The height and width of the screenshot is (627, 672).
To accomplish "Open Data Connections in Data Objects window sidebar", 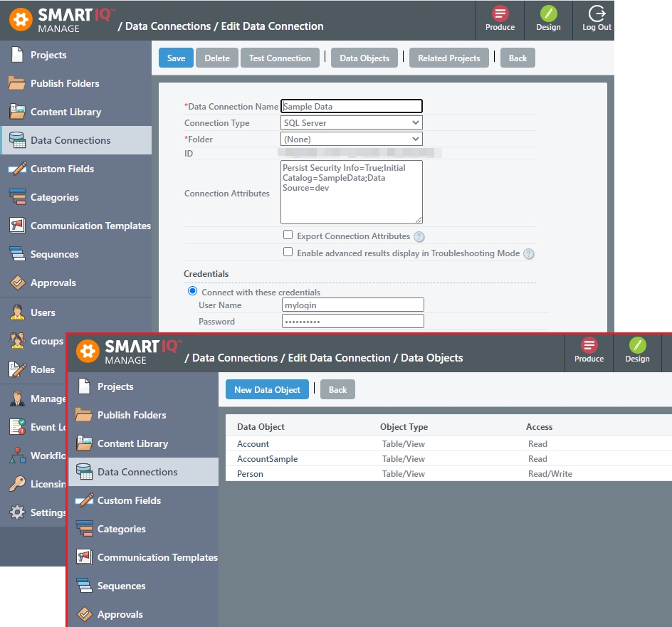I will [x=143, y=472].
